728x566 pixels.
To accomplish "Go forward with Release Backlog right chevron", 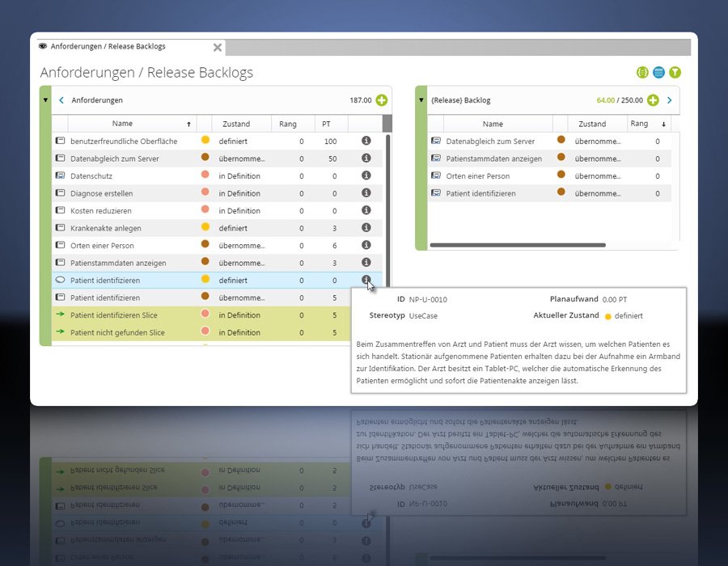I will pos(669,99).
